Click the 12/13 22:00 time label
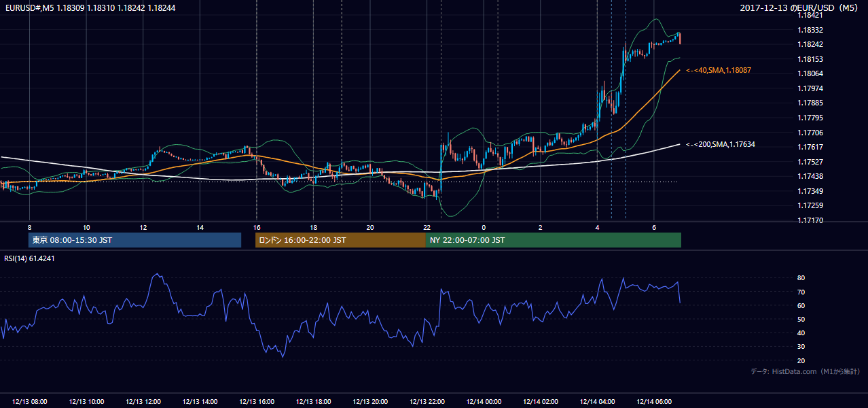This screenshot has height=408, width=868. click(427, 402)
